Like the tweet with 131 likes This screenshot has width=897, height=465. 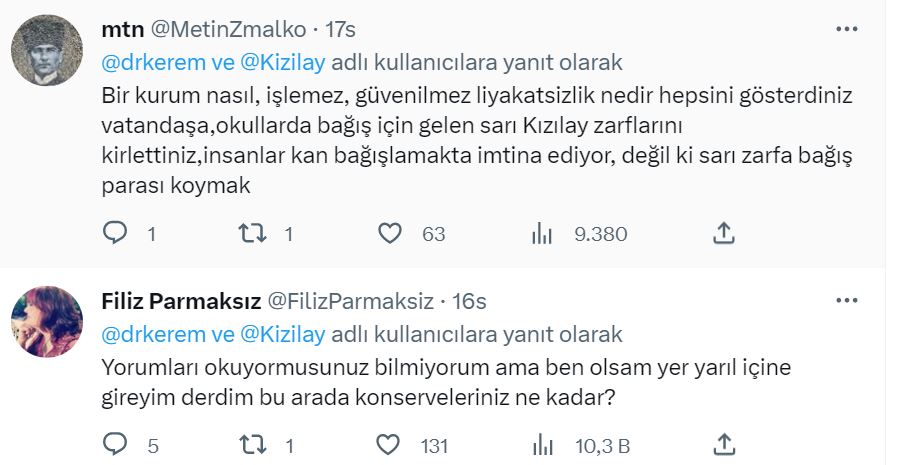(390, 444)
